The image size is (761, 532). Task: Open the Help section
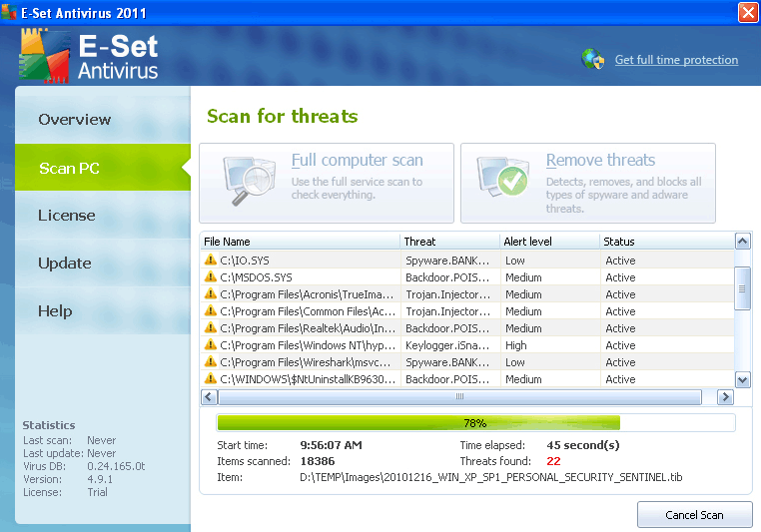point(55,311)
